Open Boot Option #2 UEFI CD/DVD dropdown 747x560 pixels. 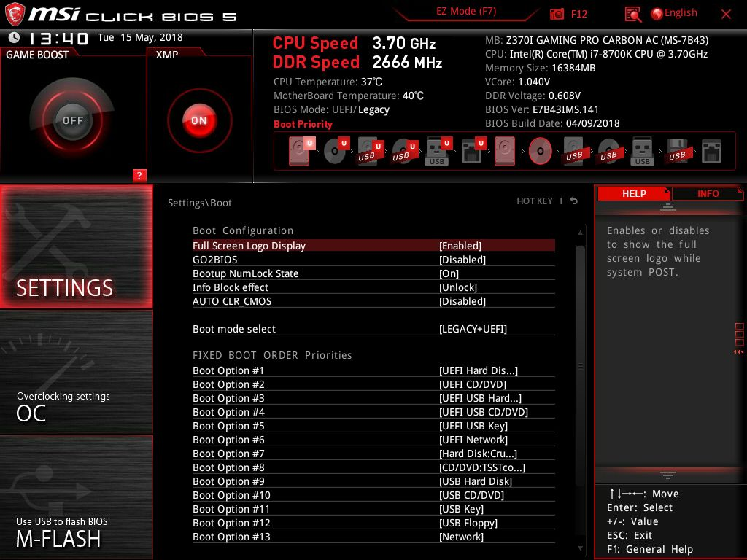pos(373,384)
